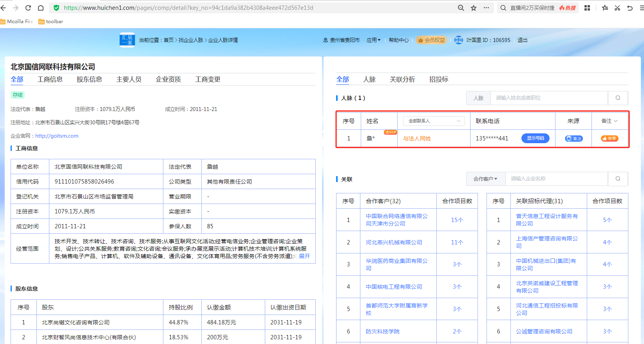This screenshot has height=344, width=644.
Task: Open the 帮助中心 link
Action: (399, 40)
